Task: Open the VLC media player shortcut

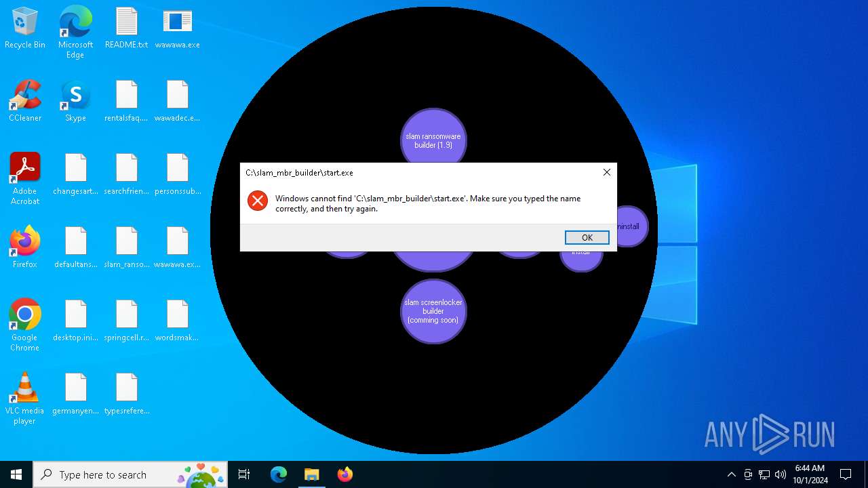Action: pyautogui.click(x=25, y=399)
